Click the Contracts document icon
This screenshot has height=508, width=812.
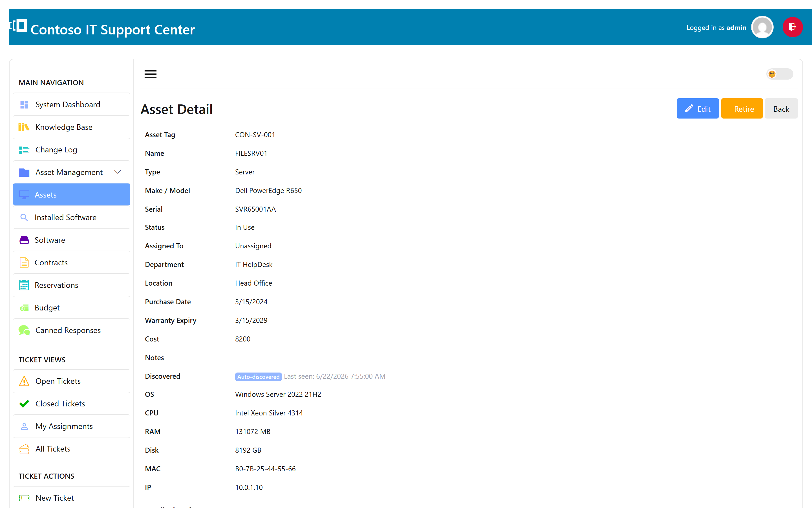[x=24, y=262]
